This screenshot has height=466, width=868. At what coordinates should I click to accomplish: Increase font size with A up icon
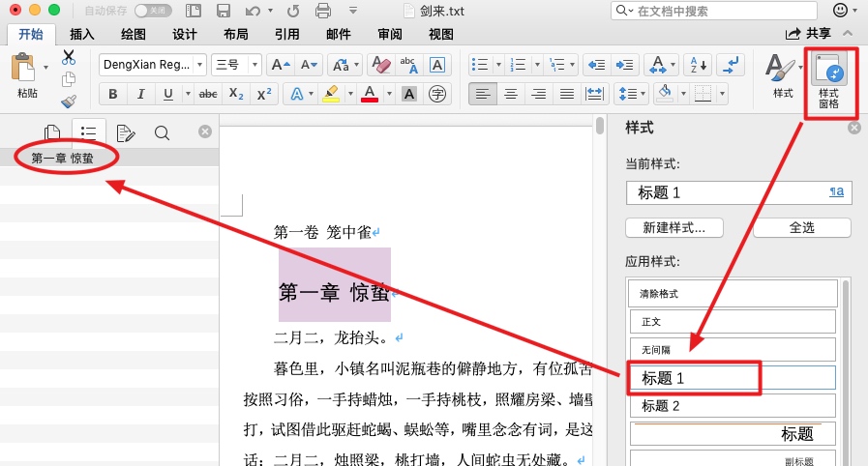(281, 65)
